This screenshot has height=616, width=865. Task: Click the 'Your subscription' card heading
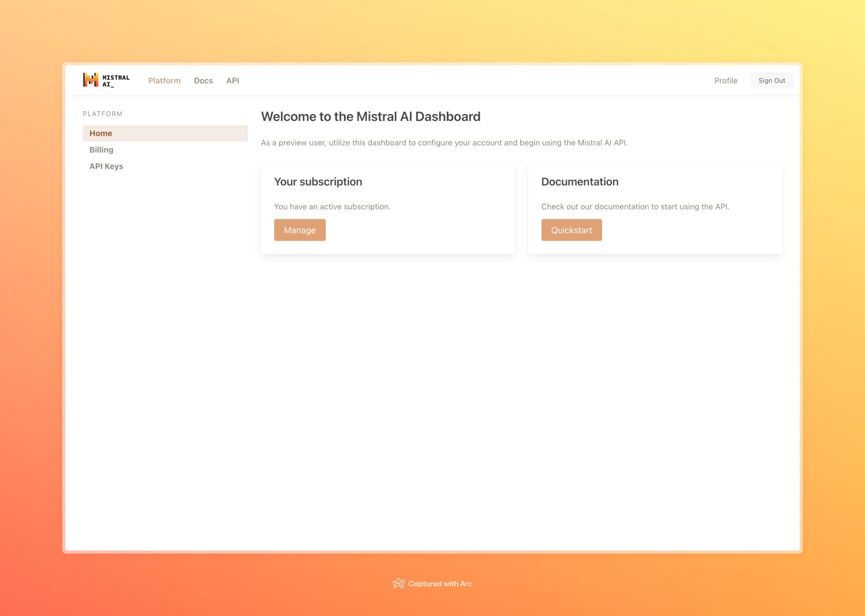tap(318, 182)
